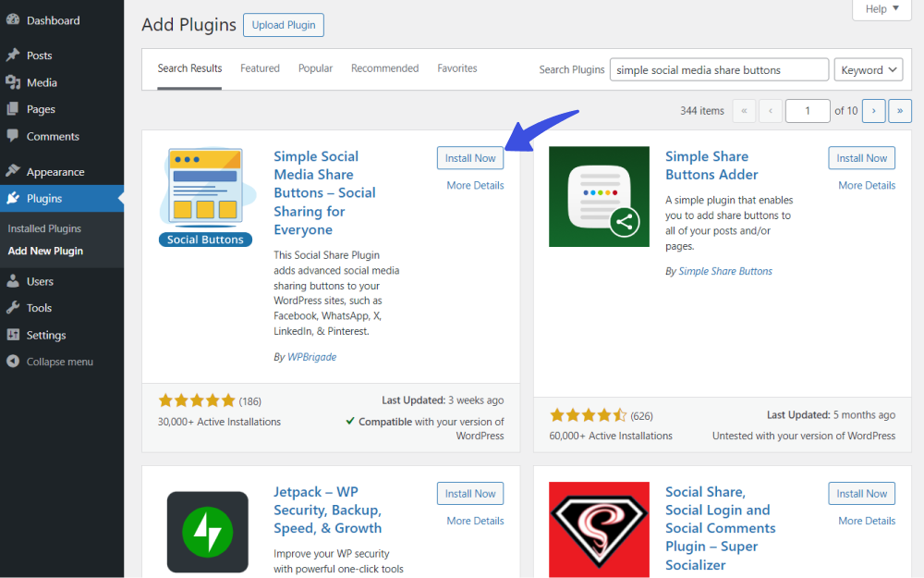Viewport: 924px width, 578px height.
Task: Click the Plugins plug icon
Action: tap(12, 198)
